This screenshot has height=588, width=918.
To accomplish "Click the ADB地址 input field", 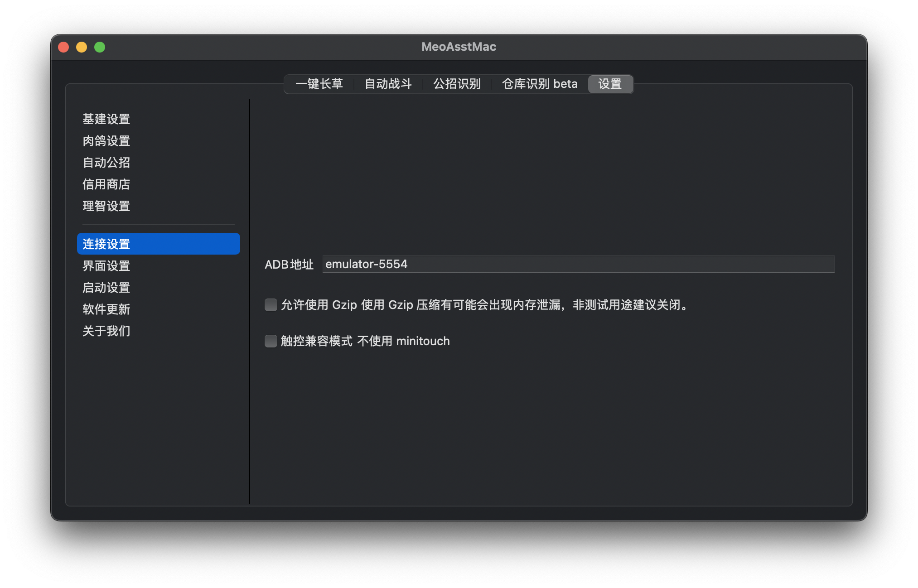I will pyautogui.click(x=578, y=264).
